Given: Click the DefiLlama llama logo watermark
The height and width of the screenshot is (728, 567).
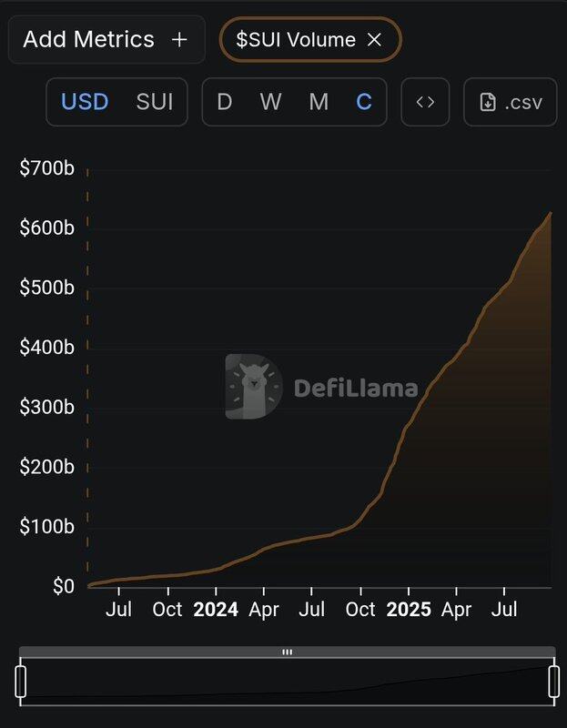Looking at the screenshot, I should [254, 387].
